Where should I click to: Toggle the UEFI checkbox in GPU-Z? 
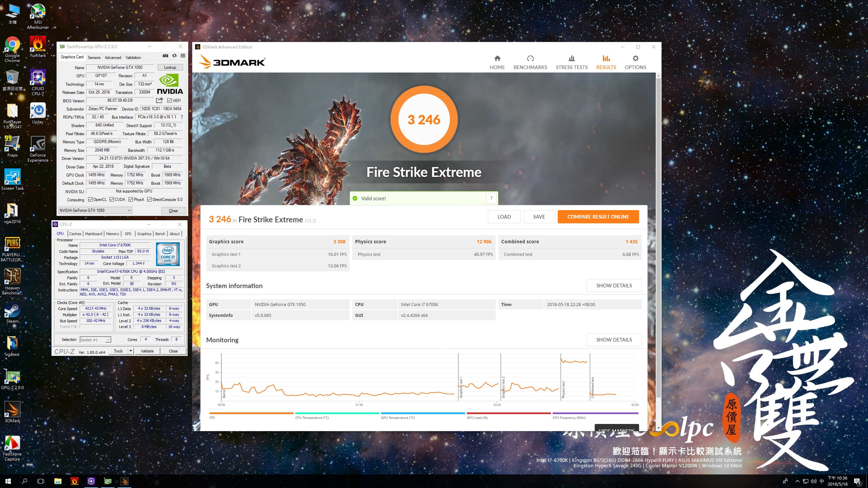(x=169, y=101)
